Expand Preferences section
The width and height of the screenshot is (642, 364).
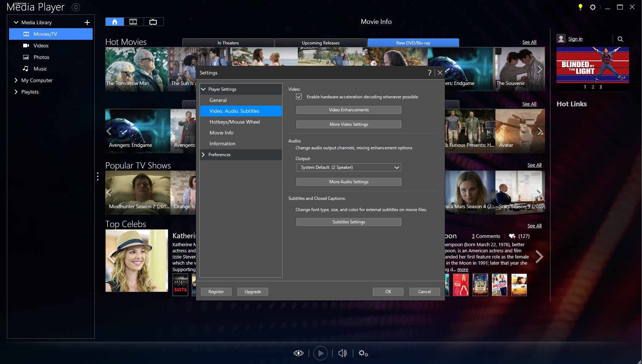(203, 155)
